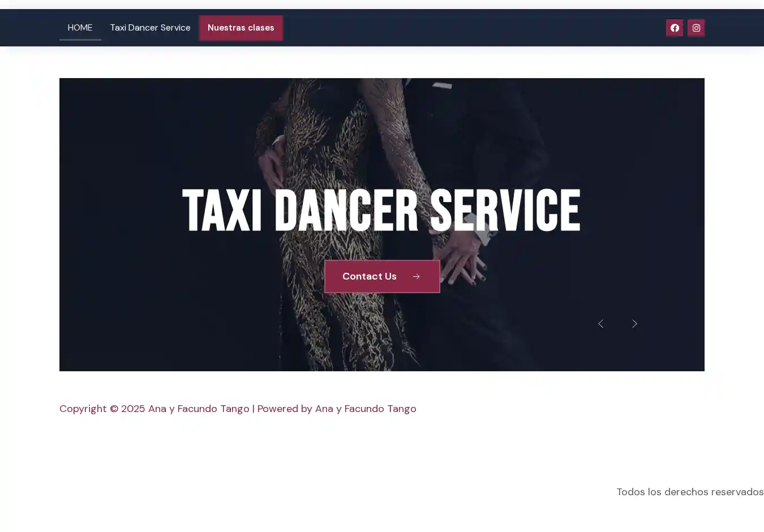Click the arrow icon inside Contact Us
This screenshot has height=532, width=764.
(x=416, y=277)
